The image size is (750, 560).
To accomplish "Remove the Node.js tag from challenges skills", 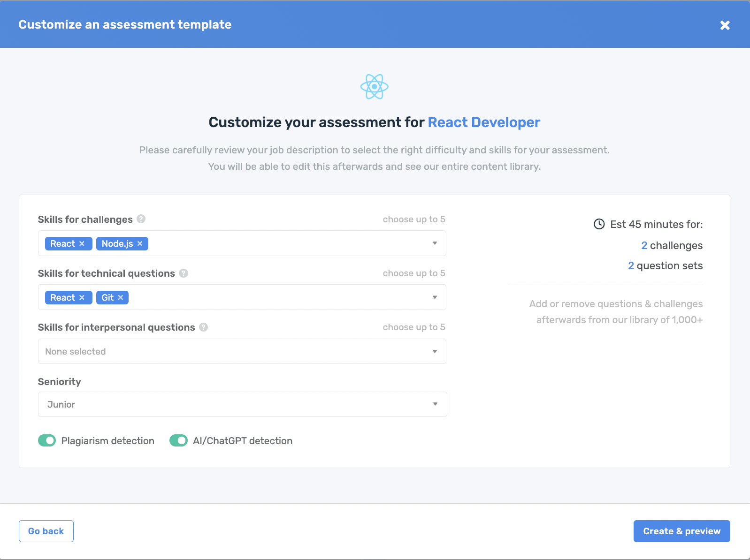I will (x=140, y=244).
